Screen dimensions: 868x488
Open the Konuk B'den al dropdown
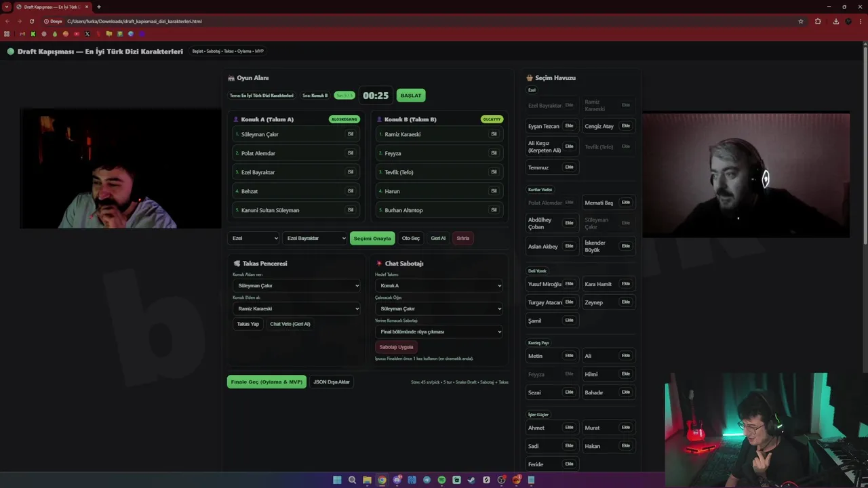point(296,308)
